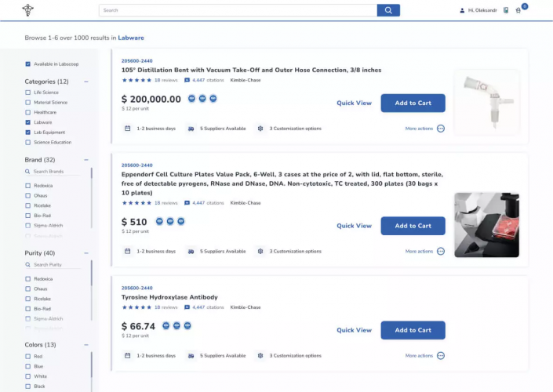Click the blue search magnifier button
Image resolution: width=553 pixels, height=392 pixels.
coord(388,10)
